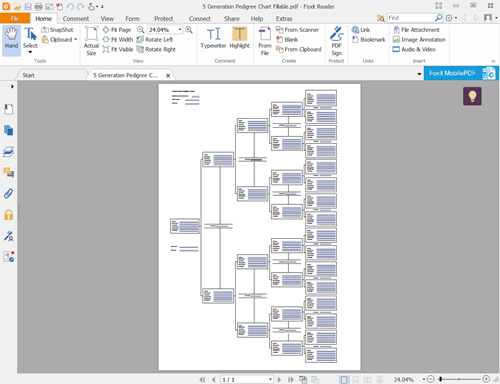Open the Bookmarks panel in sidebar
Viewport: 500px width, 384px height.
(x=9, y=109)
